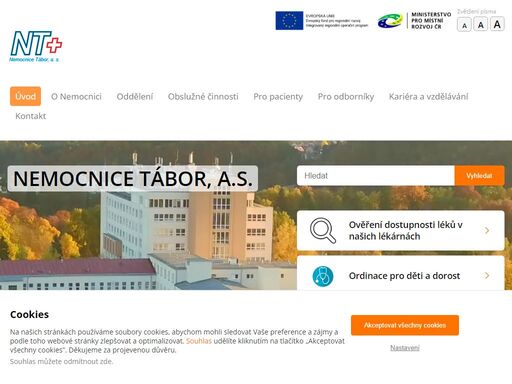
Task: Go to the Úvod home tab
Action: (25, 96)
